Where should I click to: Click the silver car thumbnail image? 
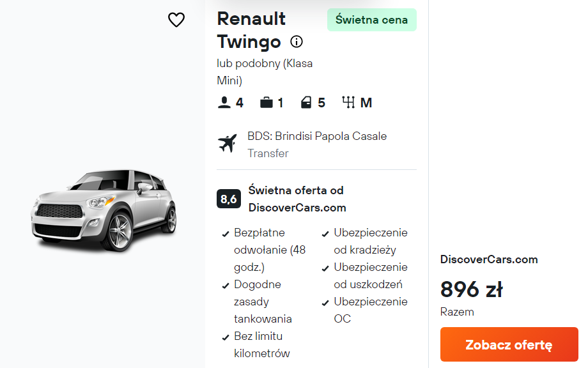(104, 210)
